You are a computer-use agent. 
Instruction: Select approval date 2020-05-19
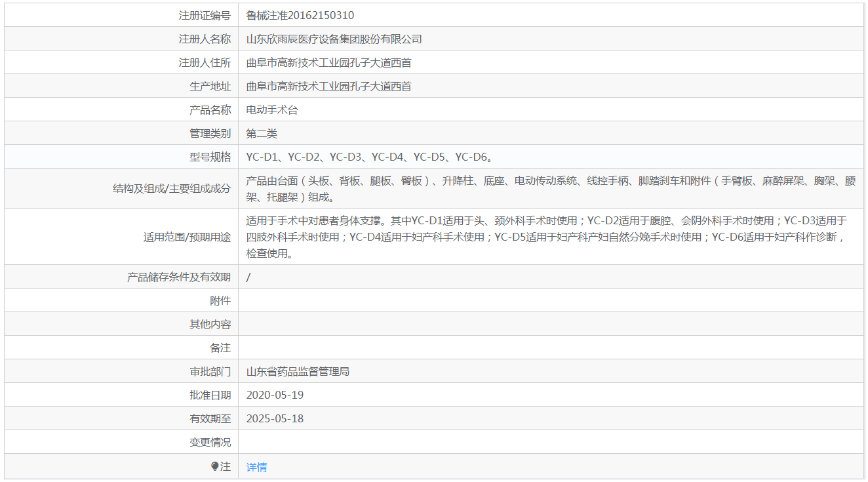coord(275,395)
